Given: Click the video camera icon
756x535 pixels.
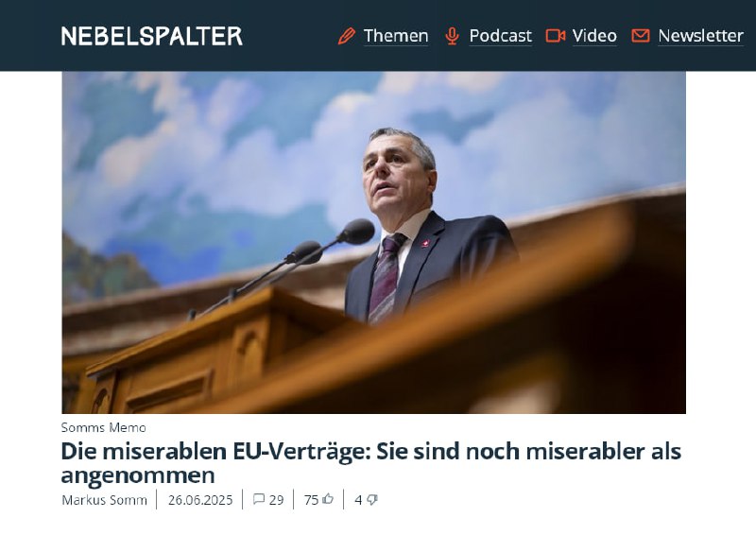Looking at the screenshot, I should point(556,36).
